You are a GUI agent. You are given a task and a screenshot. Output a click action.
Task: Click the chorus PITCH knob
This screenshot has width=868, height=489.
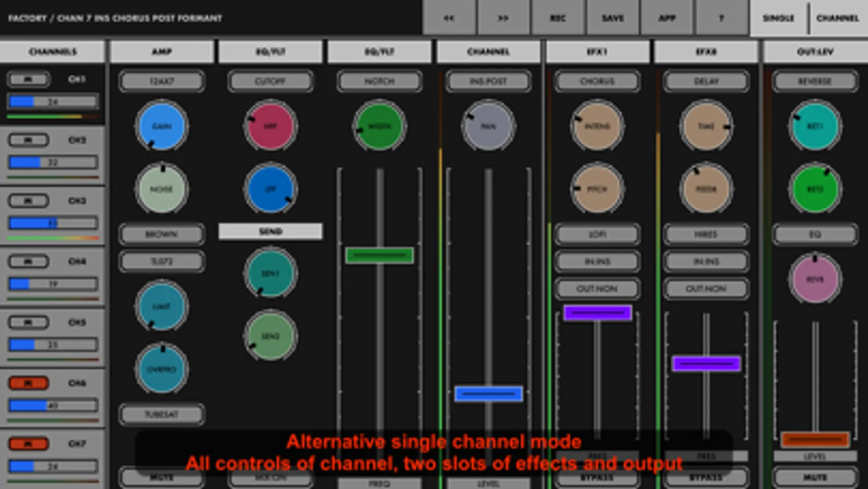pos(597,189)
